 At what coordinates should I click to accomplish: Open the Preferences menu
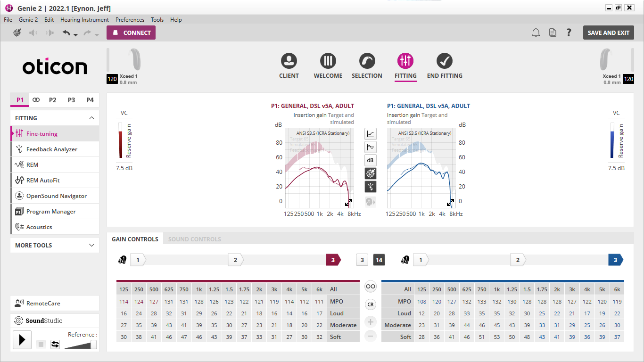[x=130, y=20]
